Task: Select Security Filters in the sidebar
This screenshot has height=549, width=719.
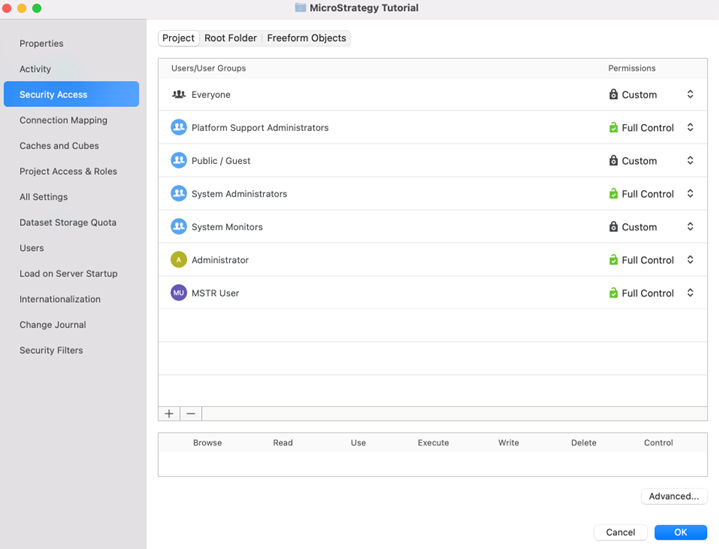Action: pos(51,350)
